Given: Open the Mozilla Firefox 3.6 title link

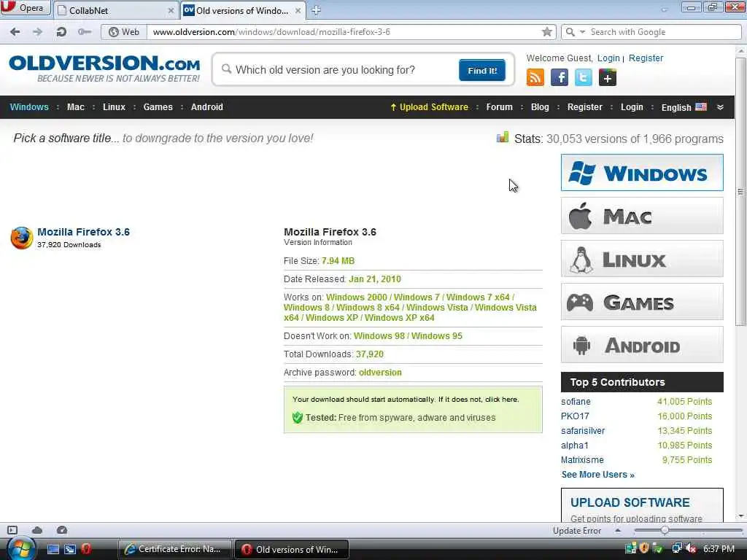Looking at the screenshot, I should coord(83,232).
